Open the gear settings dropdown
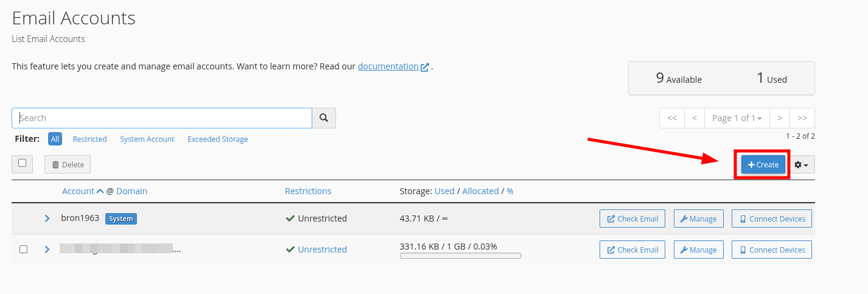Image resolution: width=868 pixels, height=294 pixels. pos(801,165)
